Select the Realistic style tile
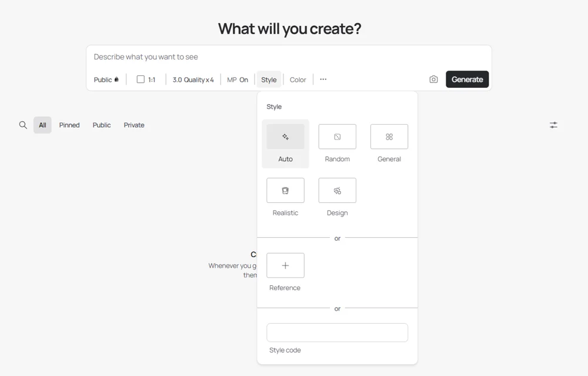The height and width of the screenshot is (376, 588). [x=285, y=190]
